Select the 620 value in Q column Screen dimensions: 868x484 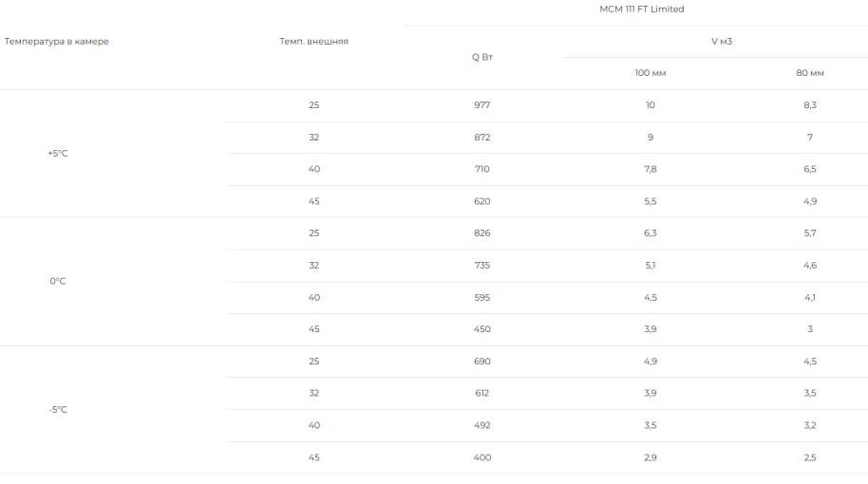point(482,201)
